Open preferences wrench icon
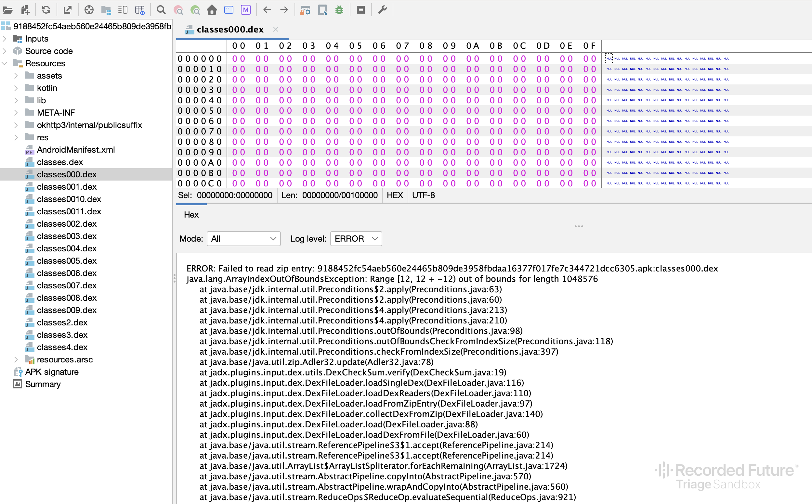Screen dimensions: 812x504 point(382,10)
